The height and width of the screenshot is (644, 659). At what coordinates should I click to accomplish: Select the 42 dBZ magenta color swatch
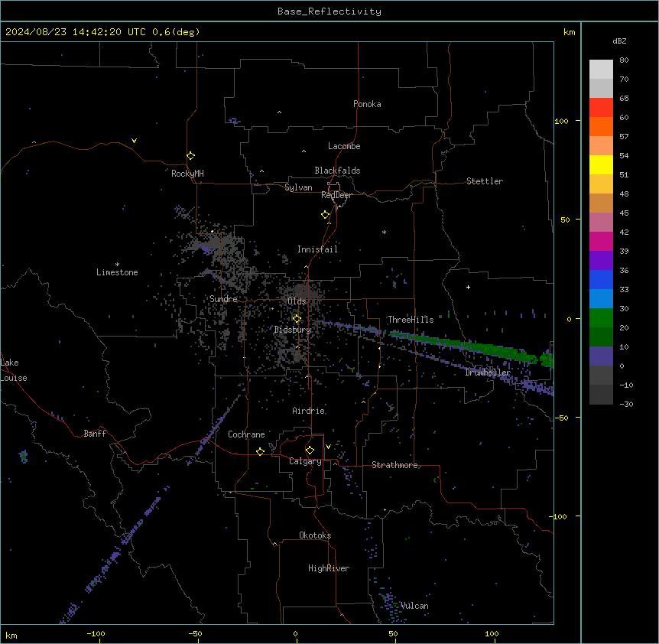point(601,241)
